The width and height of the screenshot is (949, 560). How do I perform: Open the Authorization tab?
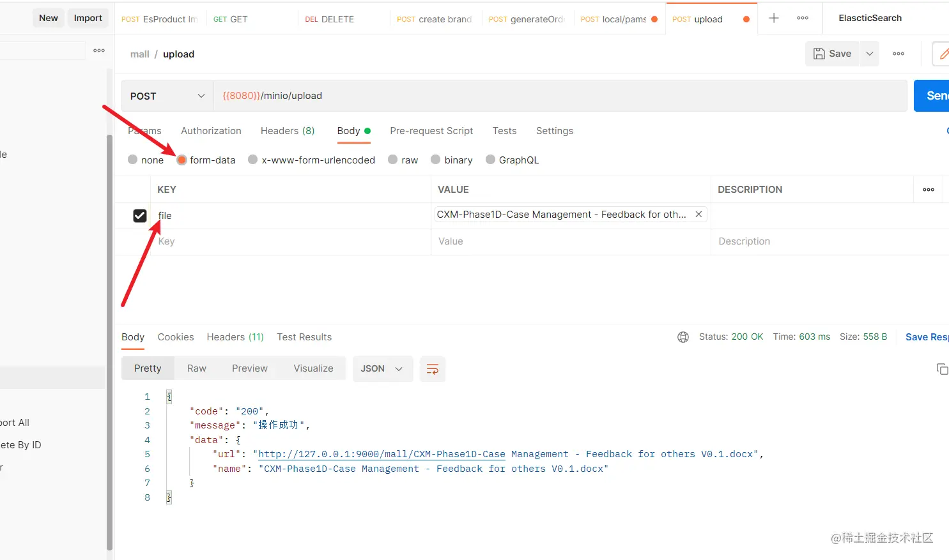coord(211,131)
